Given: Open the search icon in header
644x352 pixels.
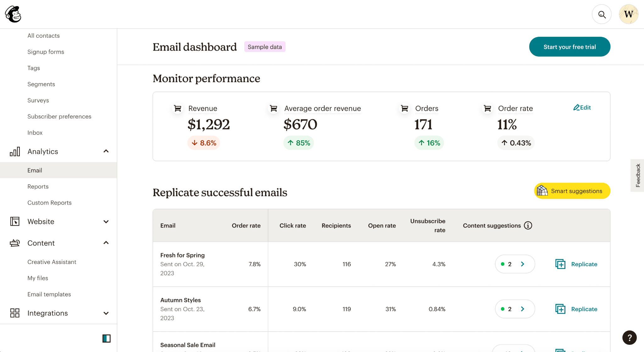Looking at the screenshot, I should pos(602,14).
